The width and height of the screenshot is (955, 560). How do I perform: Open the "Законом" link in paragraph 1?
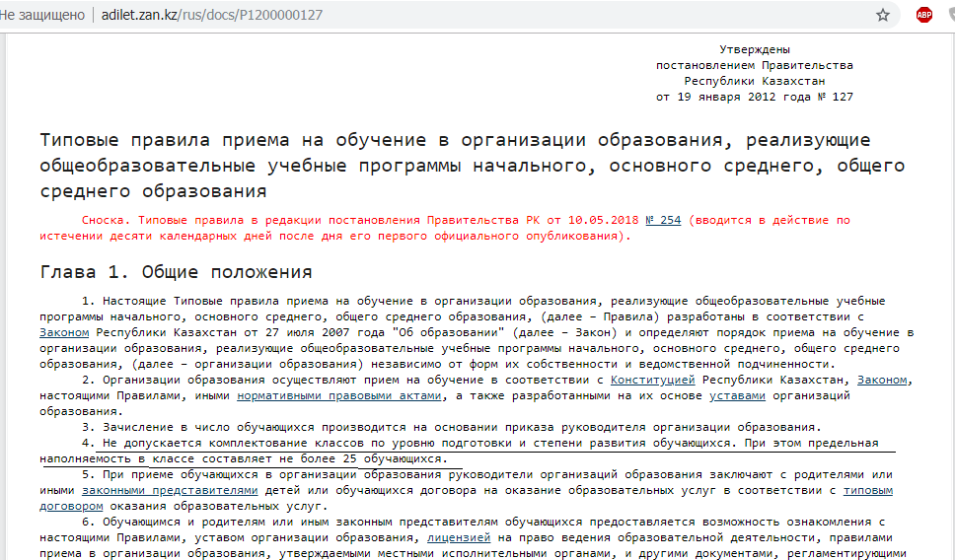(x=64, y=333)
